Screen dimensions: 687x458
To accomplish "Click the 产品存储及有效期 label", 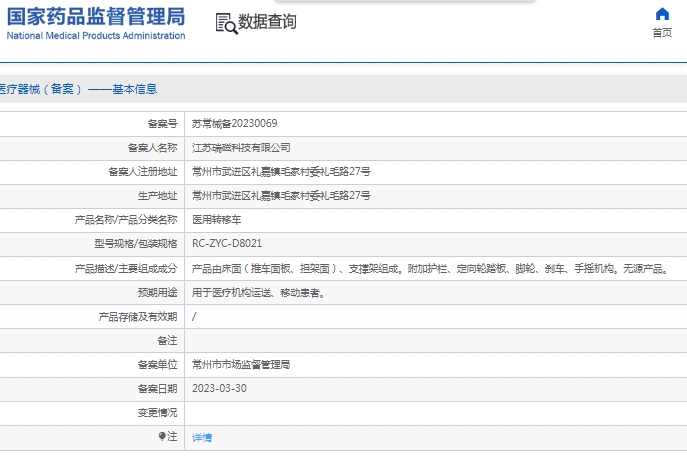I will [x=138, y=316].
